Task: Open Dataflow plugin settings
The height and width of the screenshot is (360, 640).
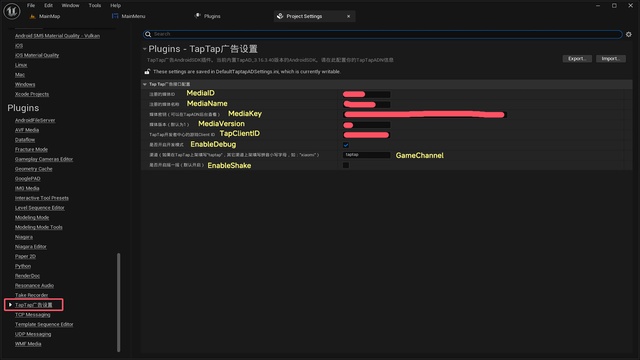Action: [25, 140]
